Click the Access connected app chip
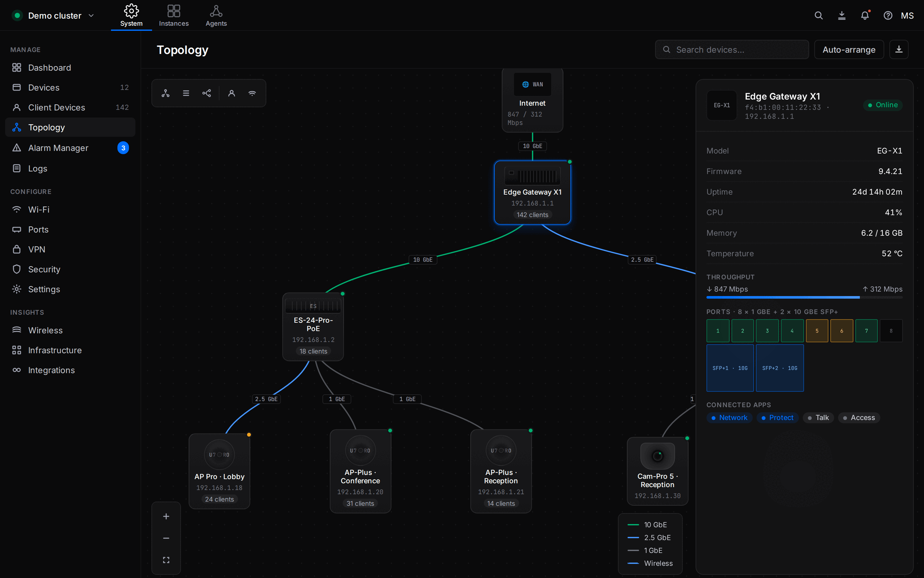 coord(859,418)
